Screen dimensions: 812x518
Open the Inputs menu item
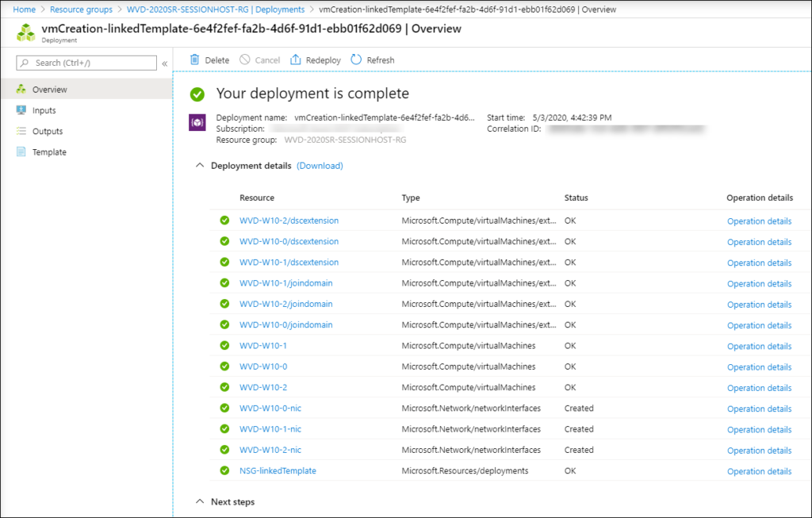click(x=86, y=110)
